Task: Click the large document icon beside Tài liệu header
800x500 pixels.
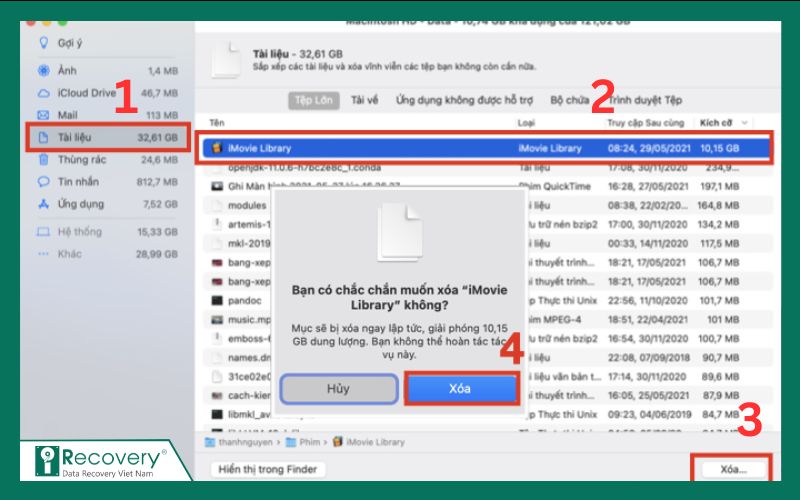Action: click(226, 60)
